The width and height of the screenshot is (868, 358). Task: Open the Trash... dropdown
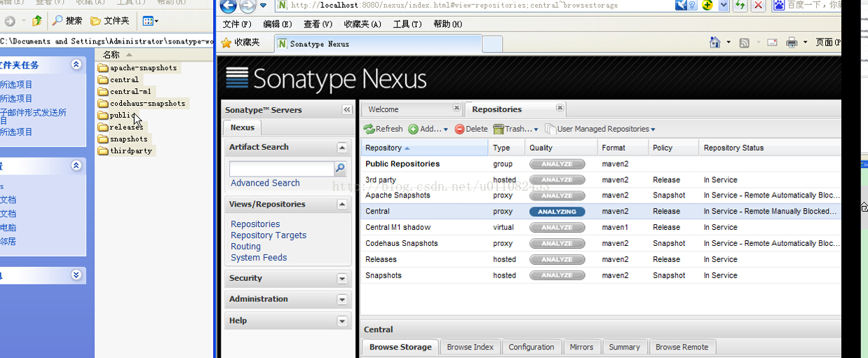click(x=516, y=129)
